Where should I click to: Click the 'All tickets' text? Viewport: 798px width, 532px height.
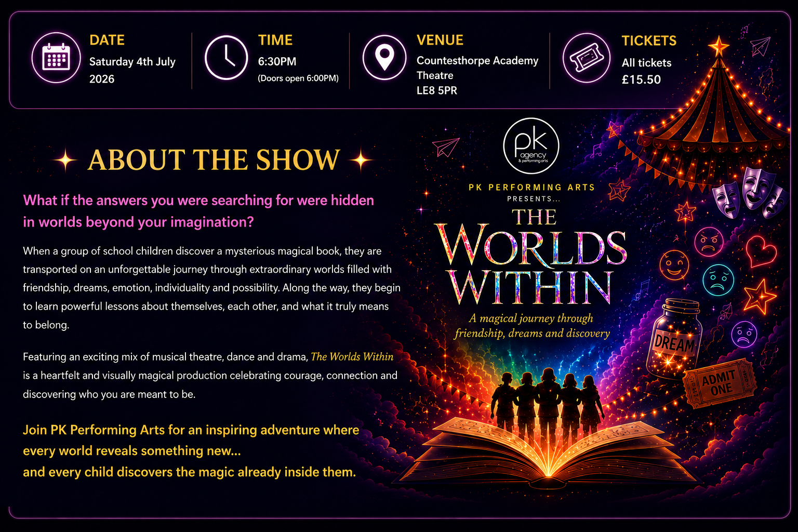point(646,63)
